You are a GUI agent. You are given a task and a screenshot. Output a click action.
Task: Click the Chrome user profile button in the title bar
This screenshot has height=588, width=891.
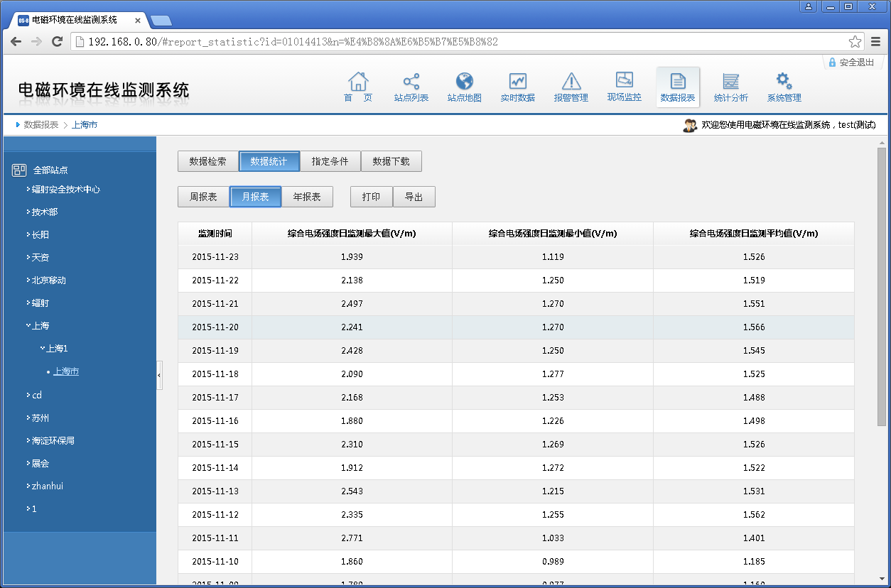point(809,6)
